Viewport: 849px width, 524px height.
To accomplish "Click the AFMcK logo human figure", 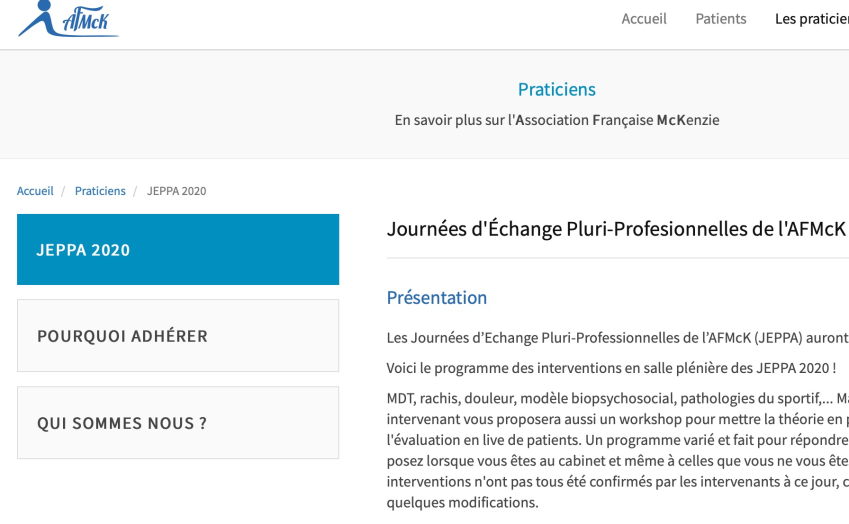I will click(39, 17).
